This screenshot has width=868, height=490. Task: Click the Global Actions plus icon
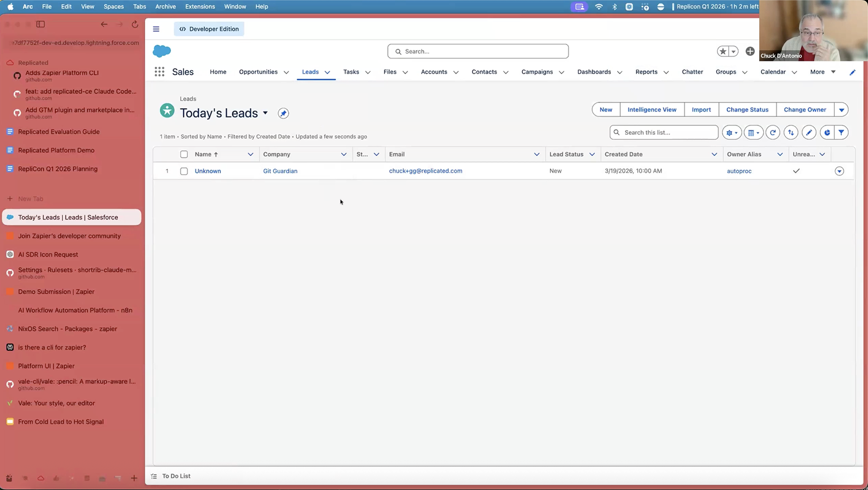(x=750, y=51)
